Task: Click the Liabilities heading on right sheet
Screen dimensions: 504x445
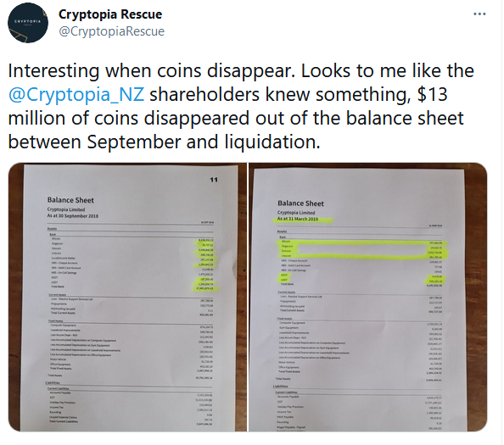Action: pyautogui.click(x=280, y=387)
